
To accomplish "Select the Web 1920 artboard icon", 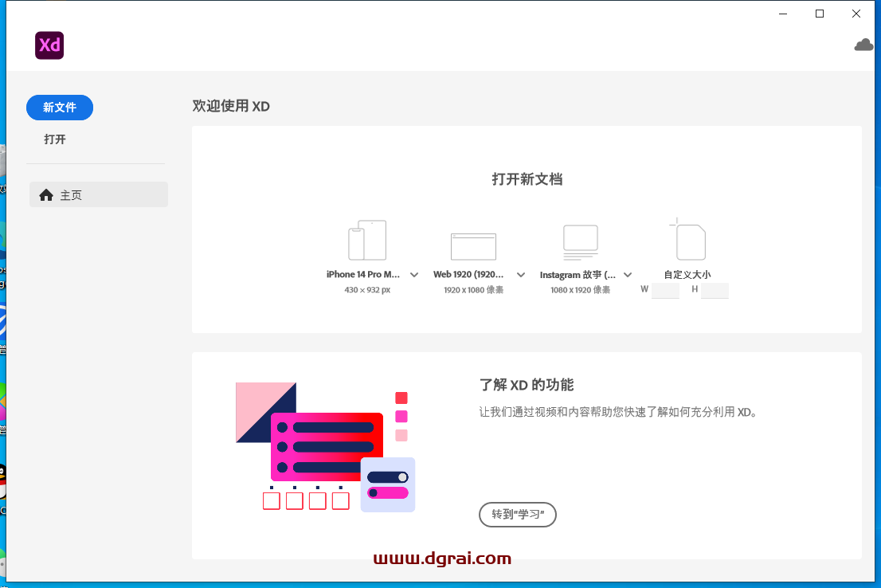I will [474, 246].
